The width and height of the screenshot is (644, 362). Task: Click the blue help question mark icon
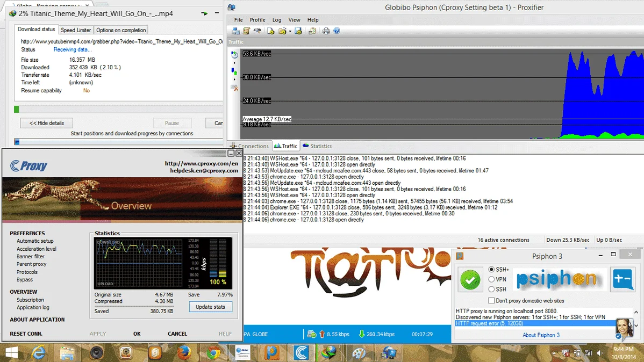point(337,31)
